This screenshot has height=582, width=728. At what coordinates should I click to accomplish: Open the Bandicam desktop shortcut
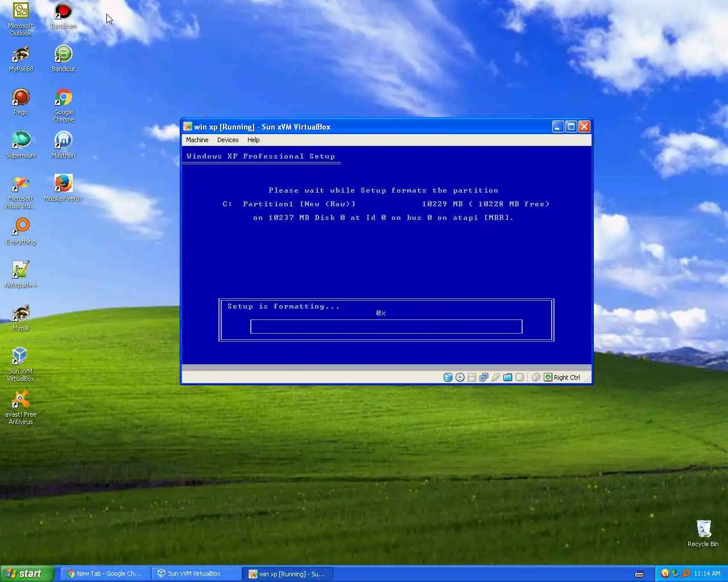click(x=63, y=15)
